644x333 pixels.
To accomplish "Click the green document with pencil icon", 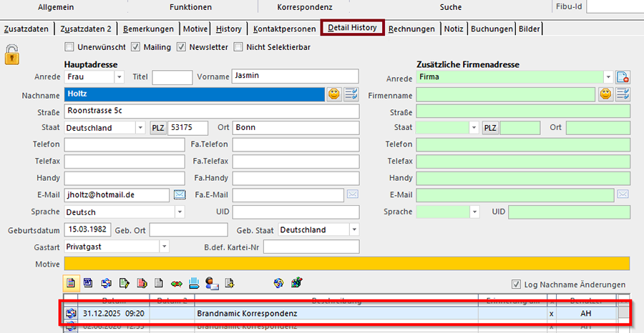I will 124,282.
